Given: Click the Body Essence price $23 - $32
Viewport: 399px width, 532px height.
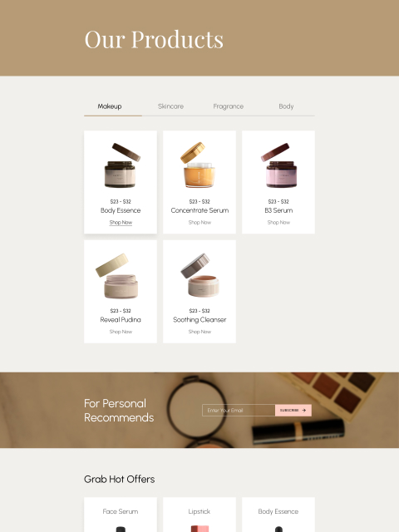Looking at the screenshot, I should (x=121, y=201).
